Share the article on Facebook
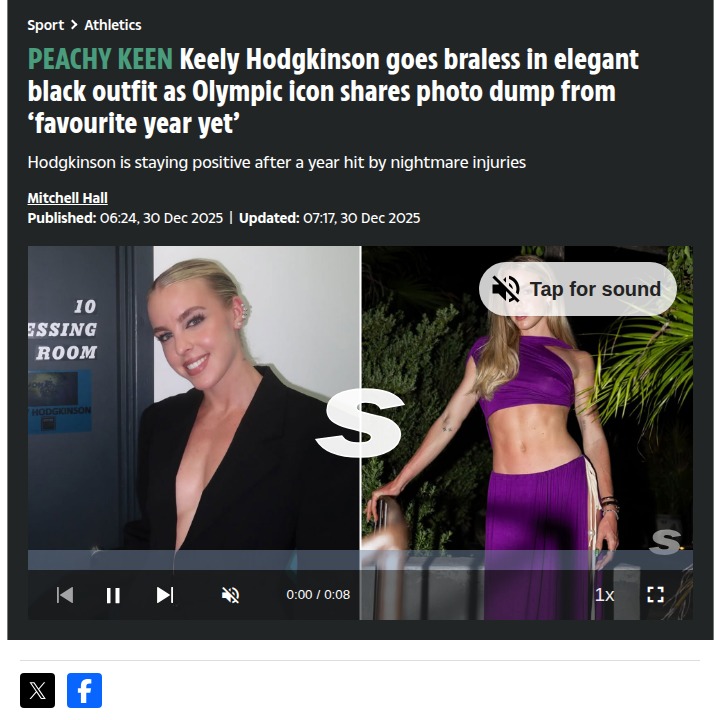Image resolution: width=720 pixels, height=720 pixels. coord(84,690)
